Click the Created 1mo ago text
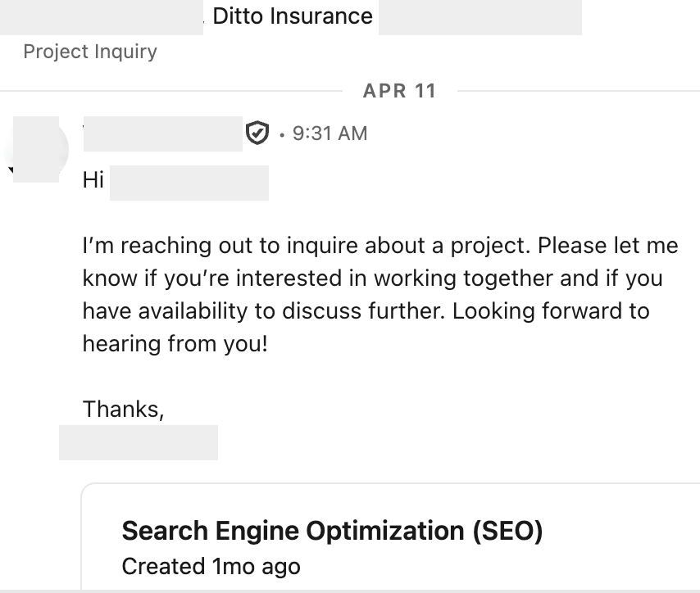 pos(211,567)
